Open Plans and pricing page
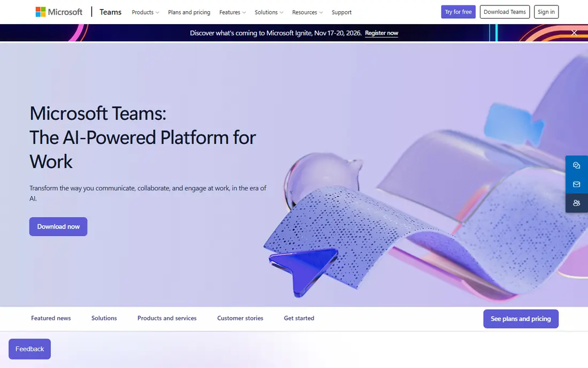The width and height of the screenshot is (588, 368). (x=189, y=12)
